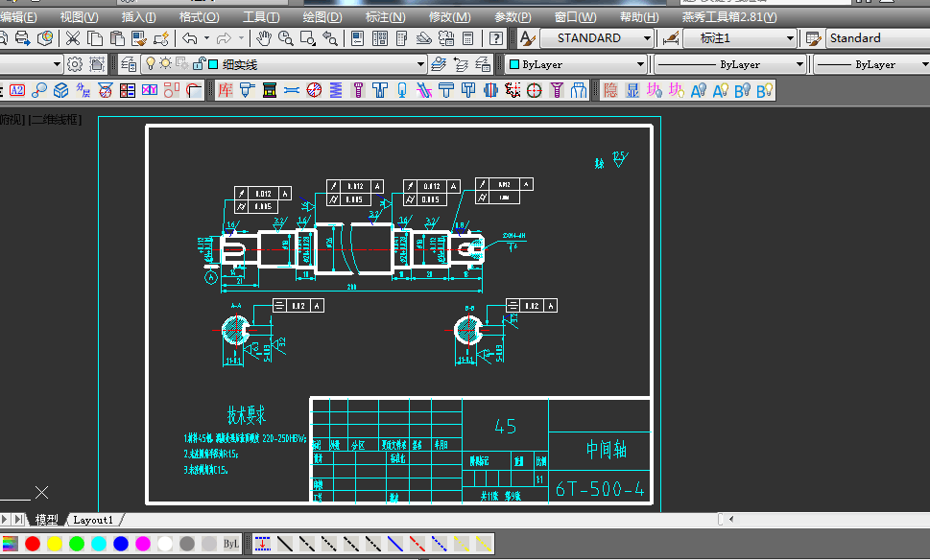Open the Layer Properties Manager icon
Image resolution: width=930 pixels, height=560 pixels.
click(x=128, y=64)
